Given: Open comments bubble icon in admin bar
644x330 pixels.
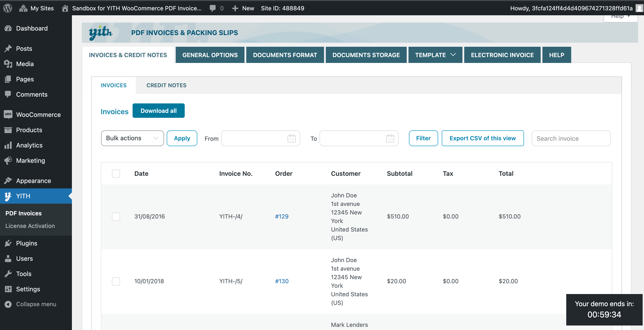Looking at the screenshot, I should [x=213, y=8].
